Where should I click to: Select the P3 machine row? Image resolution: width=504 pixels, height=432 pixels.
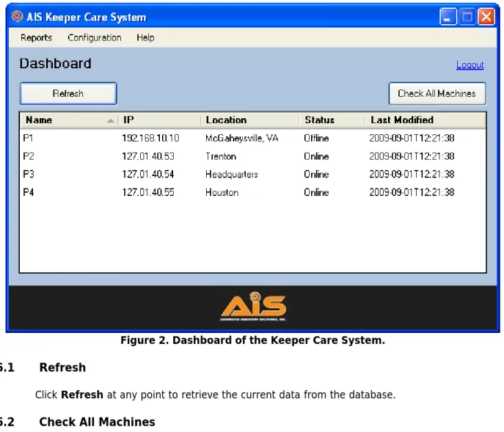[252, 175]
